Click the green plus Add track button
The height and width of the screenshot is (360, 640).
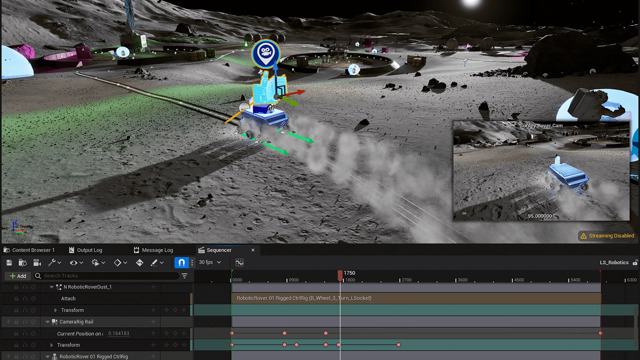[18, 276]
